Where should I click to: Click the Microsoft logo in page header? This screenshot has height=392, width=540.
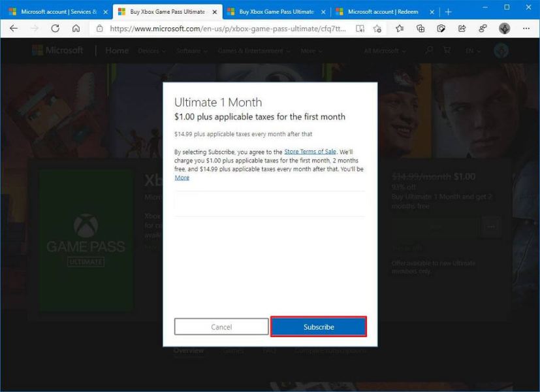point(57,51)
